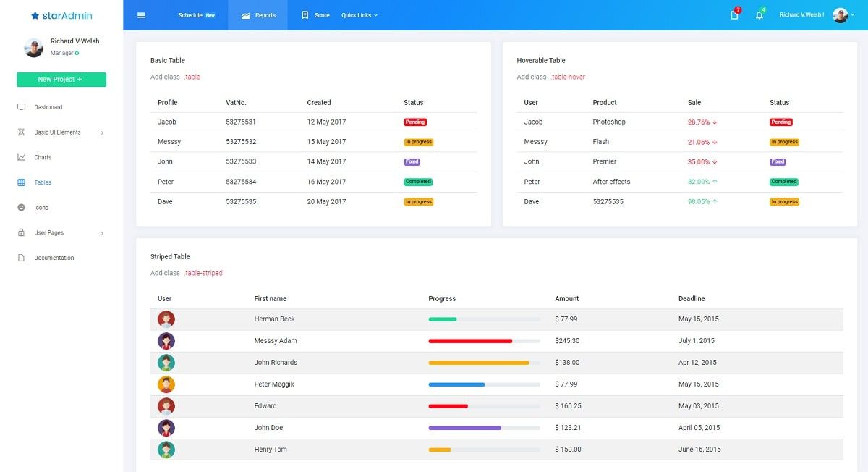This screenshot has width=868, height=472.
Task: Open Documentation from the sidebar
Action: click(x=54, y=258)
